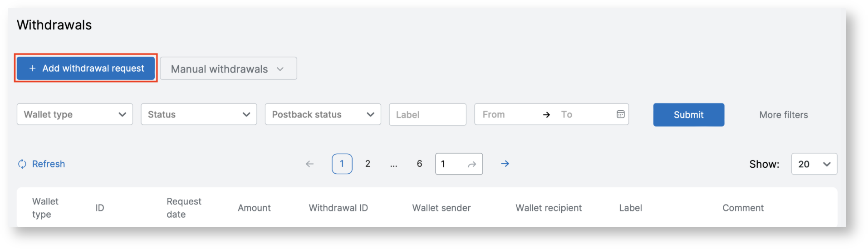Screen dimensions: 868x249
Task: Expand the Postback status dropdown
Action: coord(323,114)
